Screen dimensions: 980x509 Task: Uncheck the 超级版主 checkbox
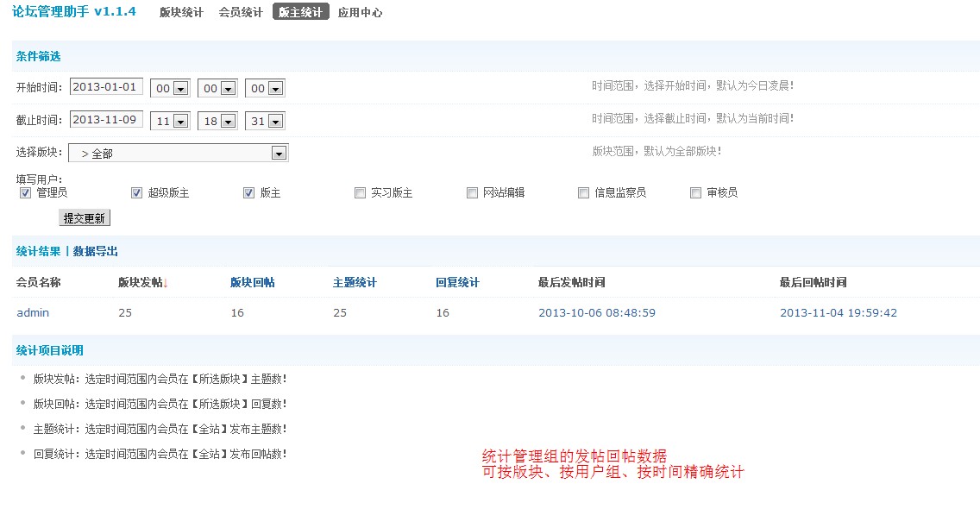[x=136, y=192]
